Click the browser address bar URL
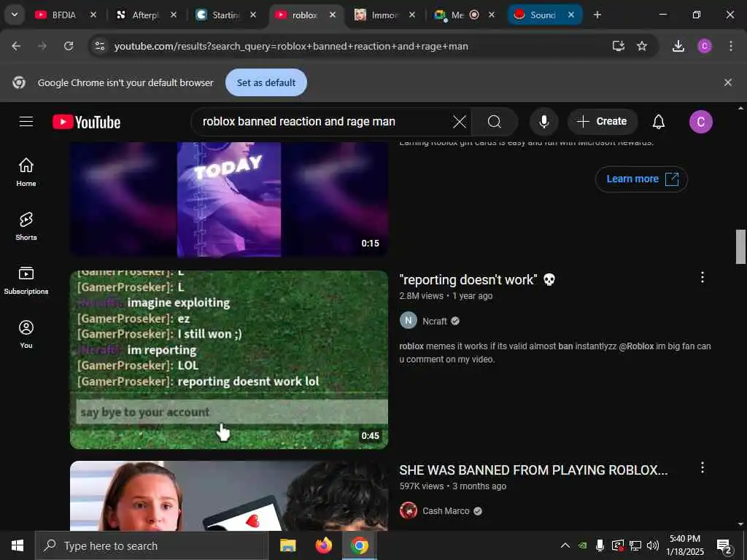This screenshot has height=560, width=747. (291, 46)
